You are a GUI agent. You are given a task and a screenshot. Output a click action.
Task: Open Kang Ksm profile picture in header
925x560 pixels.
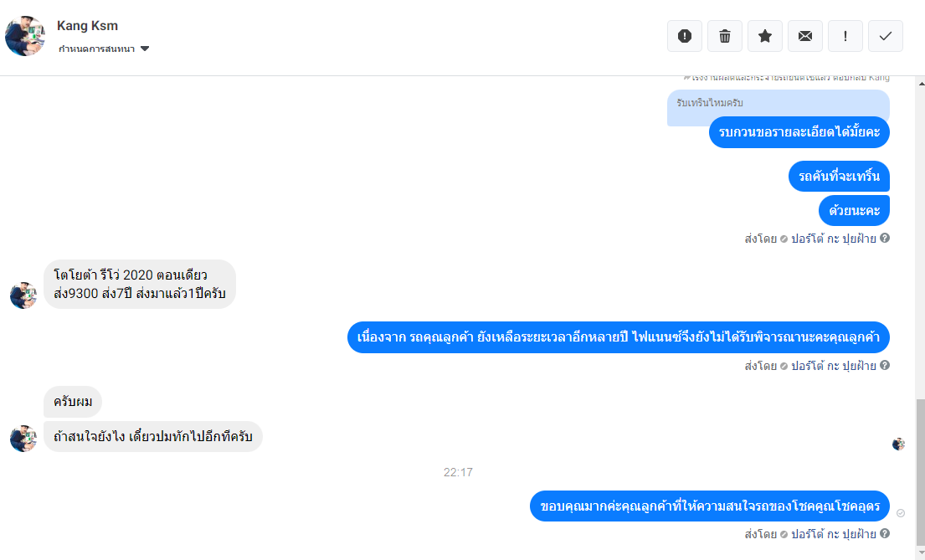pyautogui.click(x=25, y=36)
